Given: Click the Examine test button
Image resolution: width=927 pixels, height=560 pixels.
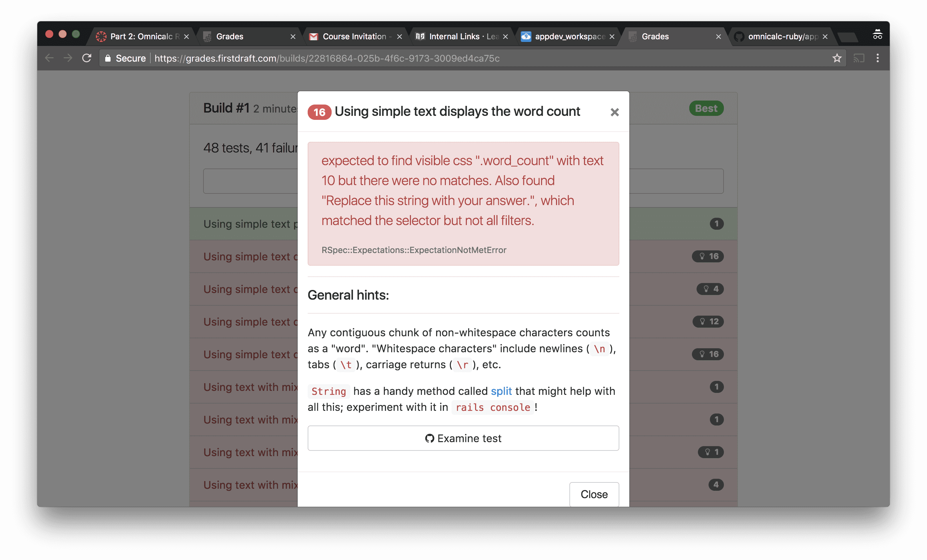Looking at the screenshot, I should [463, 438].
